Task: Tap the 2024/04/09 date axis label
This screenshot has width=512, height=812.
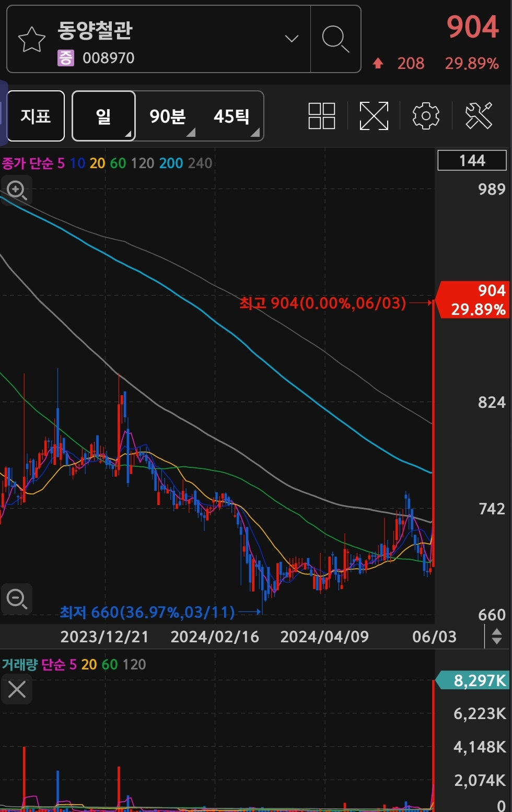Action: coord(324,637)
